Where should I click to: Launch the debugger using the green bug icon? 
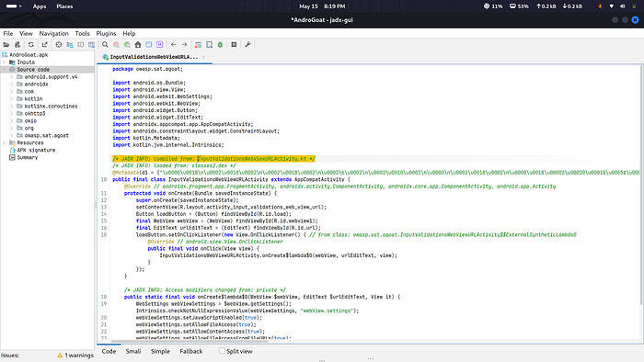coord(220,45)
